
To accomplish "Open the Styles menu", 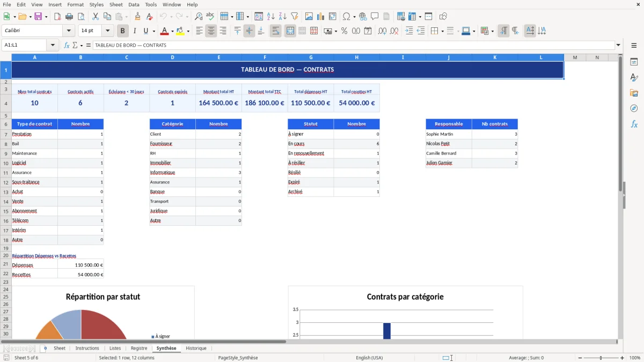I will (97, 4).
